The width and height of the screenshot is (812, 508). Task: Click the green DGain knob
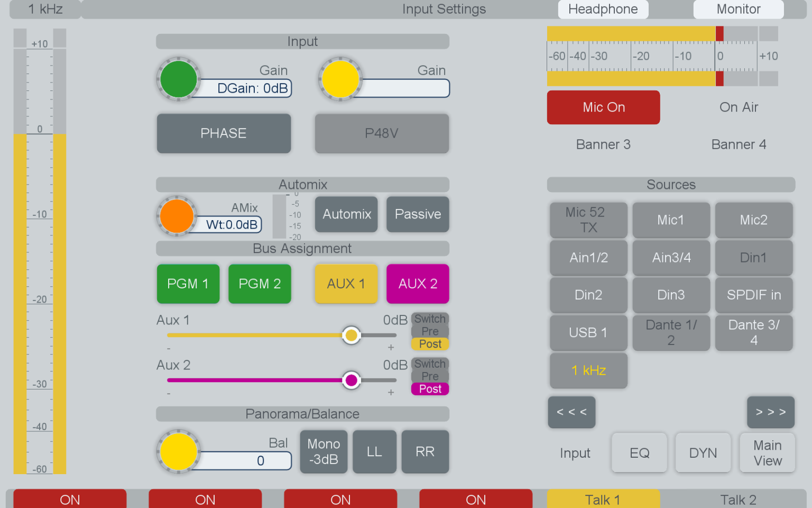tap(178, 79)
